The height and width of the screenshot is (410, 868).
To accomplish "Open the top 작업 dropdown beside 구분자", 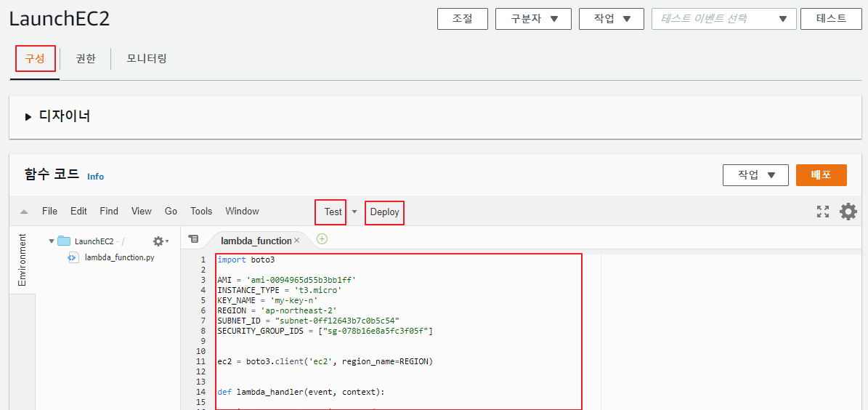I will click(x=611, y=19).
